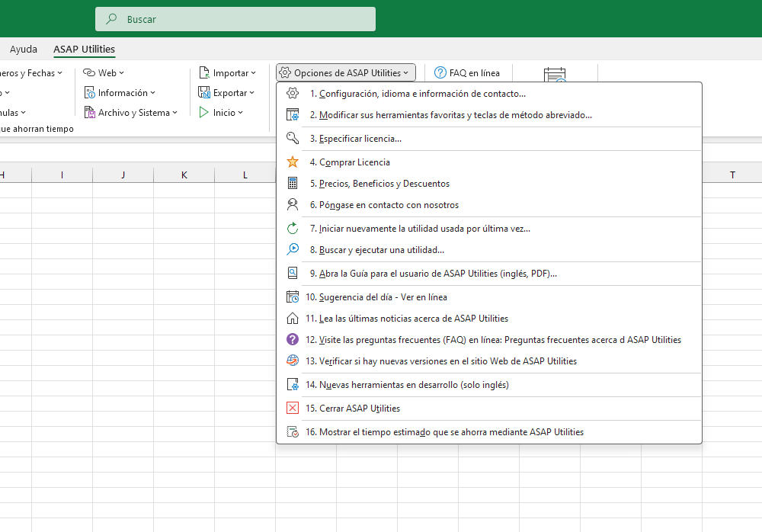762x532 pixels.
Task: Select Comprar Licencia menu entry
Action: coord(489,162)
